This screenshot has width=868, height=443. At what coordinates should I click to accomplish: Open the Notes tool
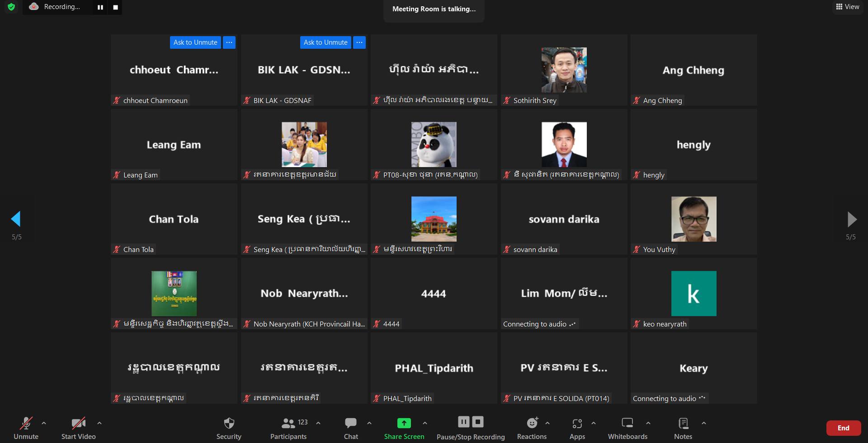pos(683,424)
